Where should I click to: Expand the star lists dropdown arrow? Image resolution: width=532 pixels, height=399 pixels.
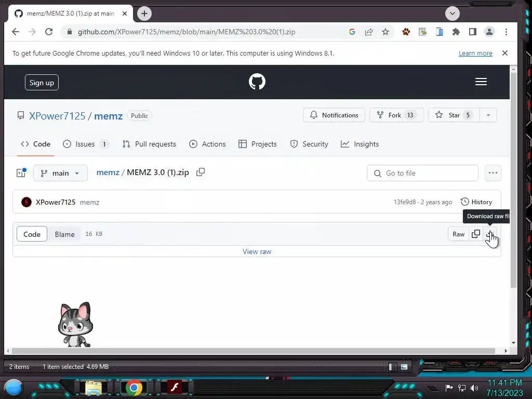[488, 115]
